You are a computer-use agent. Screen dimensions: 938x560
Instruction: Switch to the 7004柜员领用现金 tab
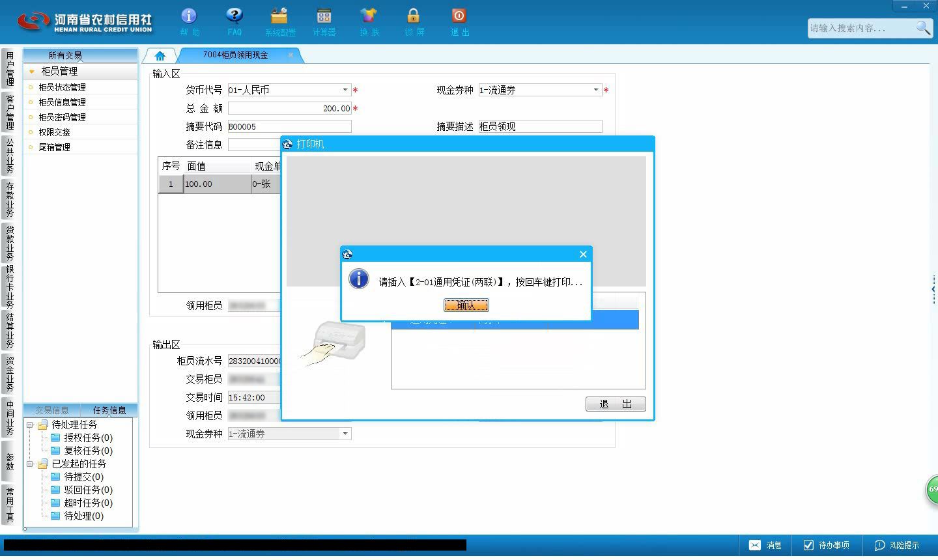click(x=235, y=55)
